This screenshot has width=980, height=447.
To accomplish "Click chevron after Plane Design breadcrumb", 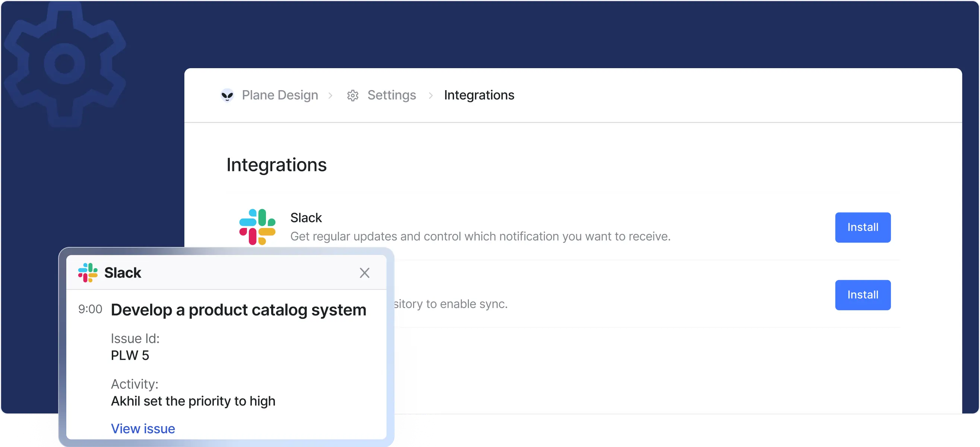I will (330, 95).
